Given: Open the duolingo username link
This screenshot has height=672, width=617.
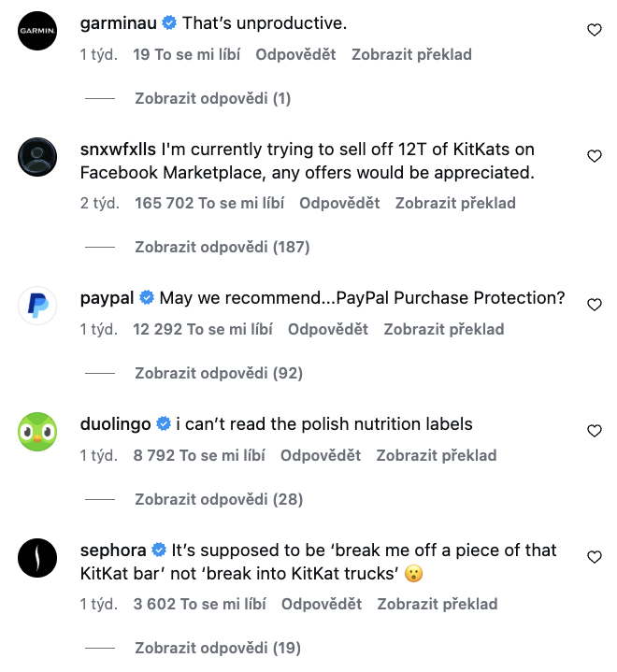Looking at the screenshot, I should [x=116, y=424].
